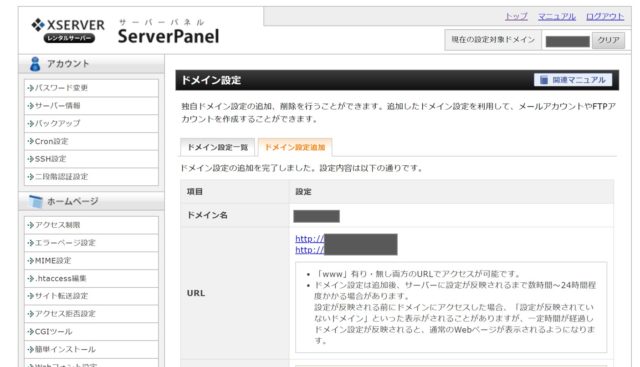Click the 設定 column header

[303, 191]
